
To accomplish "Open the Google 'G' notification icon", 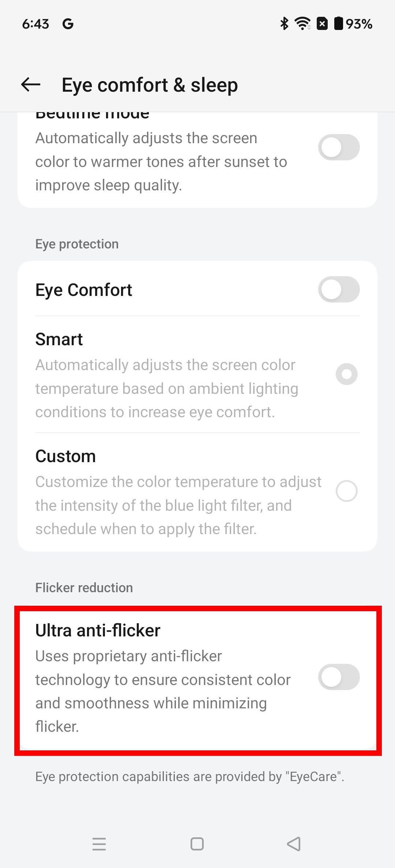I will coord(68,23).
